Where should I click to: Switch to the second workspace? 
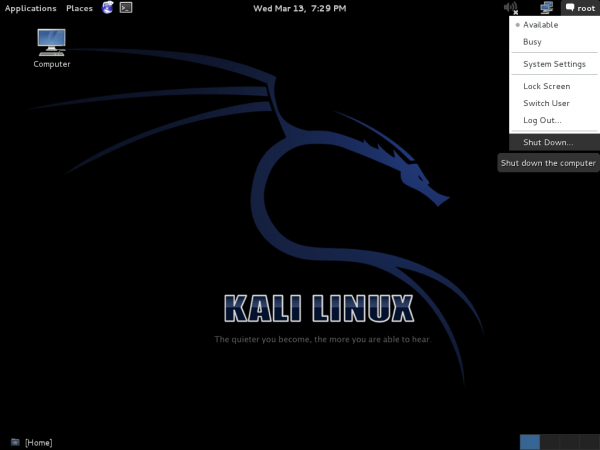(x=550, y=442)
